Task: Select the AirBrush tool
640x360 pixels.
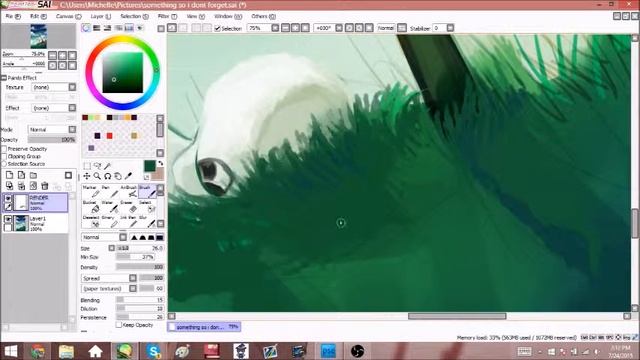Action: pos(128,191)
